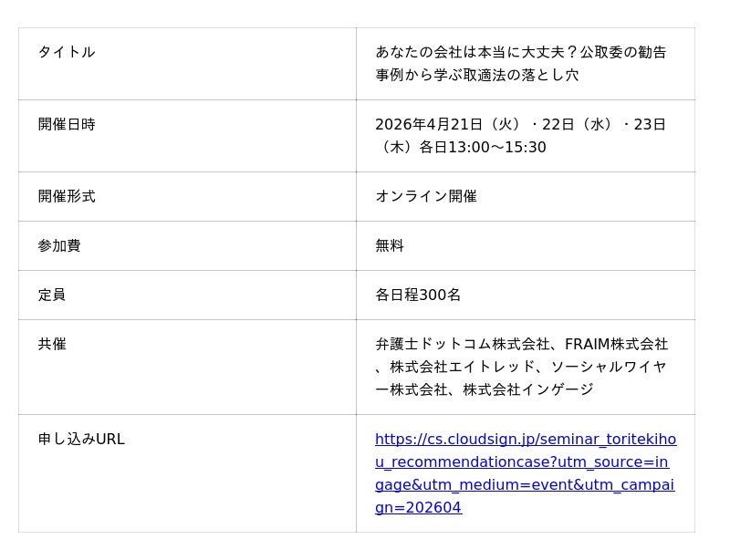
Task: Click the 開催形式 label cell
Action: tap(67, 197)
